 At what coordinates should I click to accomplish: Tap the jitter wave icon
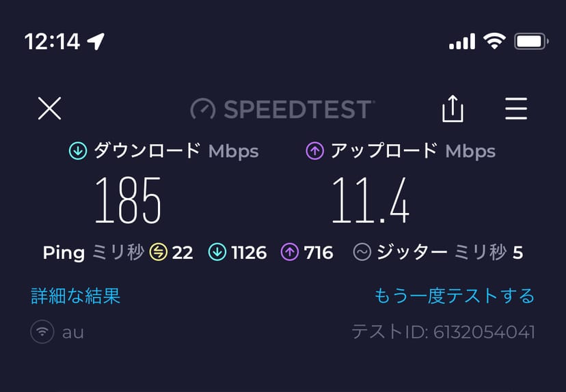pyautogui.click(x=362, y=253)
